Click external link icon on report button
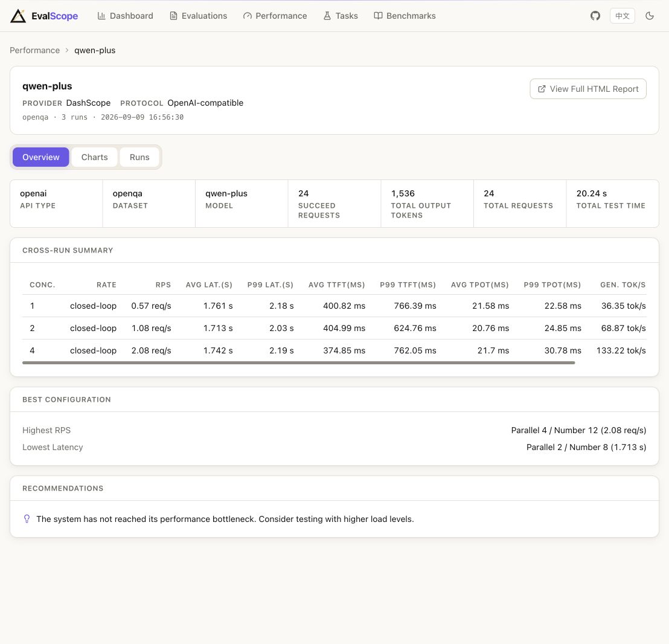This screenshot has width=669, height=644. tap(542, 89)
